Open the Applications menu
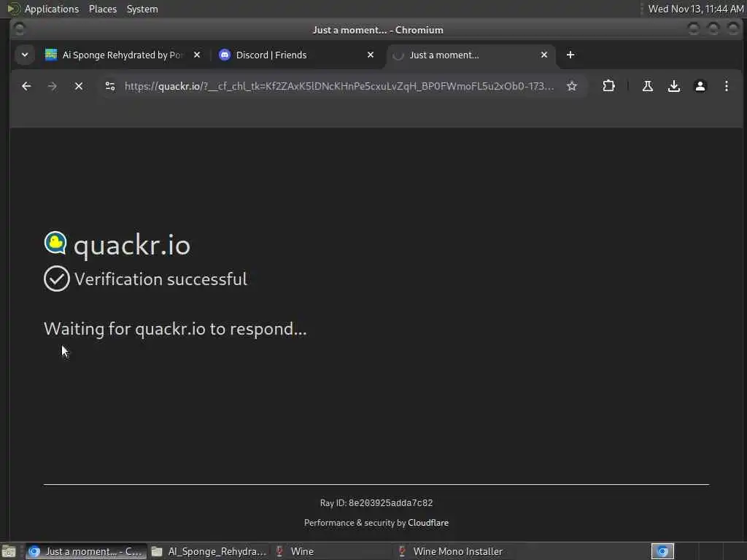747x560 pixels. click(x=52, y=9)
